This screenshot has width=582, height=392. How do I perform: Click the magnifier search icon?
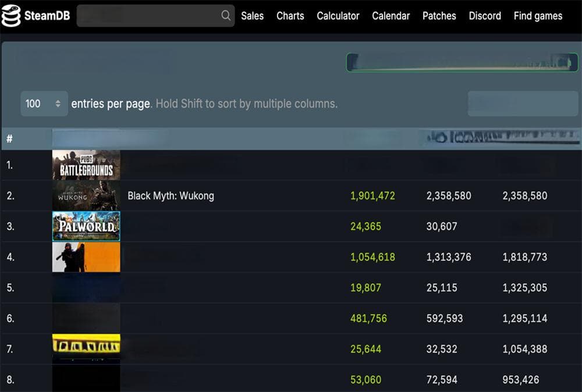click(226, 16)
